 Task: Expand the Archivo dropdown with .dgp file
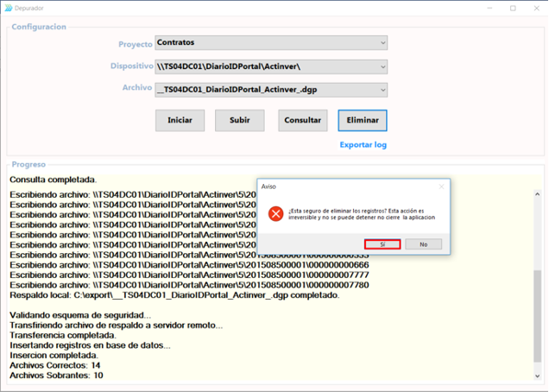[382, 90]
